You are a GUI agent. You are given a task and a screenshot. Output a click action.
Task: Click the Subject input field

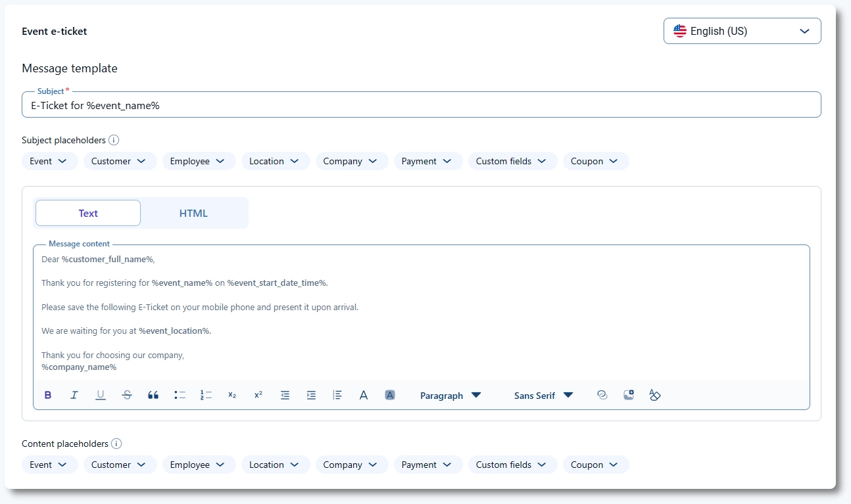tap(421, 105)
